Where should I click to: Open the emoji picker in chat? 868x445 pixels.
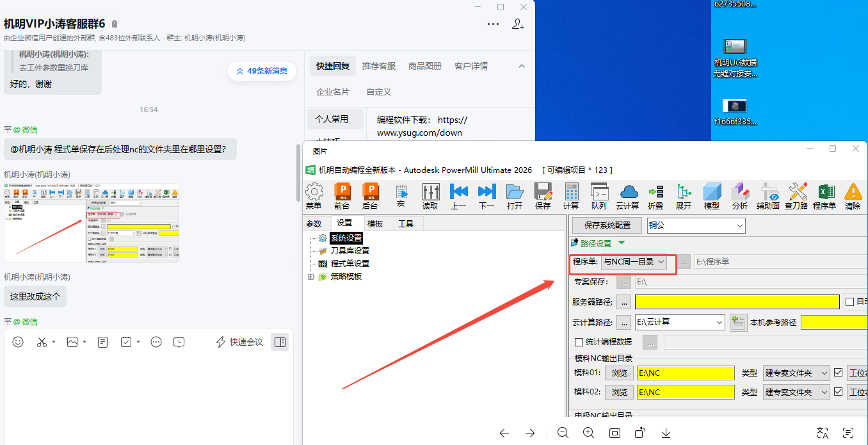click(18, 342)
